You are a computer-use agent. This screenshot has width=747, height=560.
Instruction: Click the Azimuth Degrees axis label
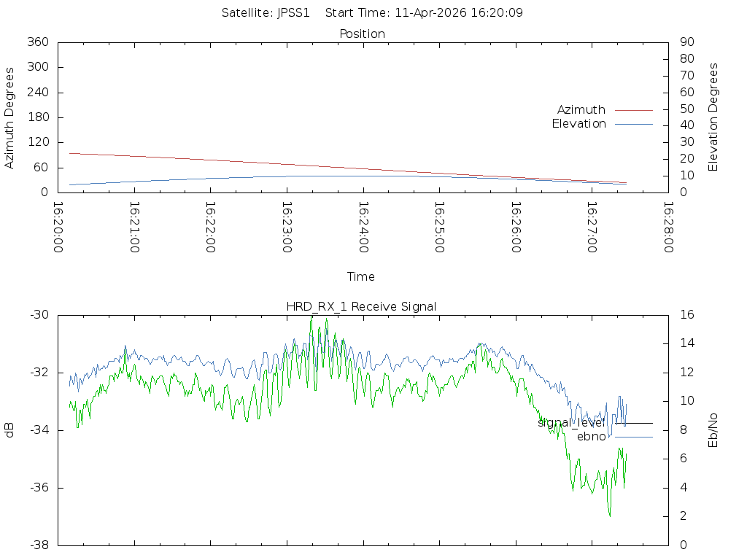(x=10, y=117)
